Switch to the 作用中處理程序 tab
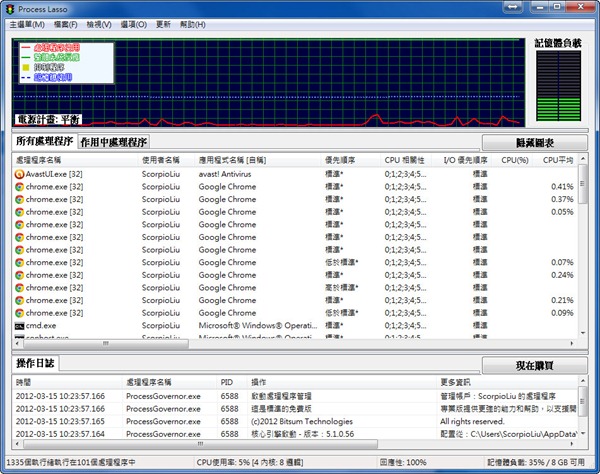Screen dimensions: 600x474 [113, 143]
